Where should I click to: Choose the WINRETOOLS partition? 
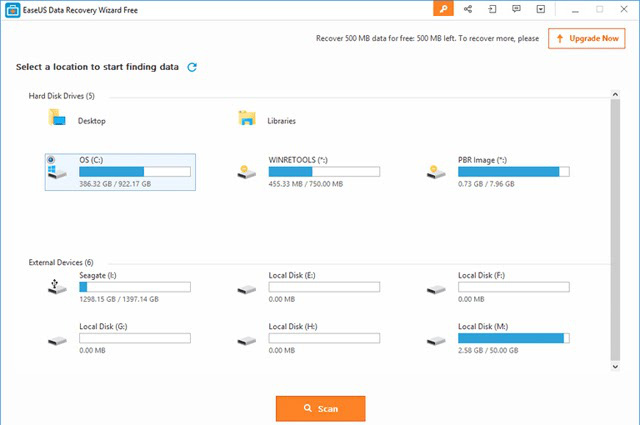[309, 172]
